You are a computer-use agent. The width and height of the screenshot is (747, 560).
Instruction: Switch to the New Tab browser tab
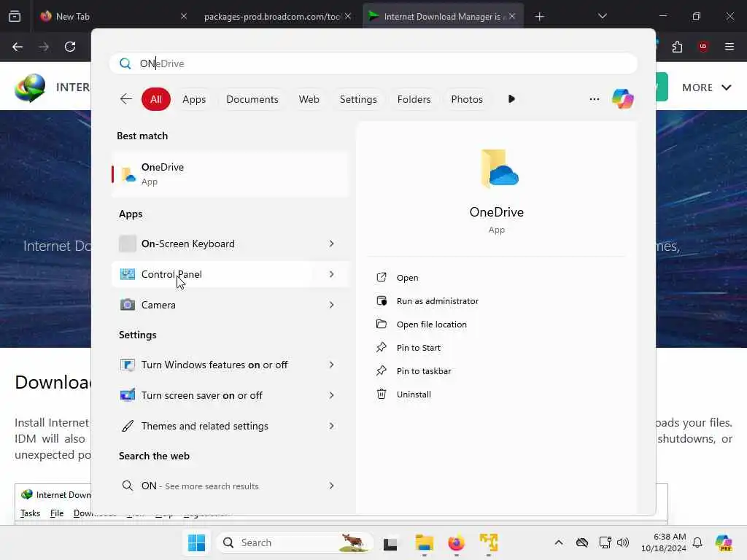coord(112,16)
